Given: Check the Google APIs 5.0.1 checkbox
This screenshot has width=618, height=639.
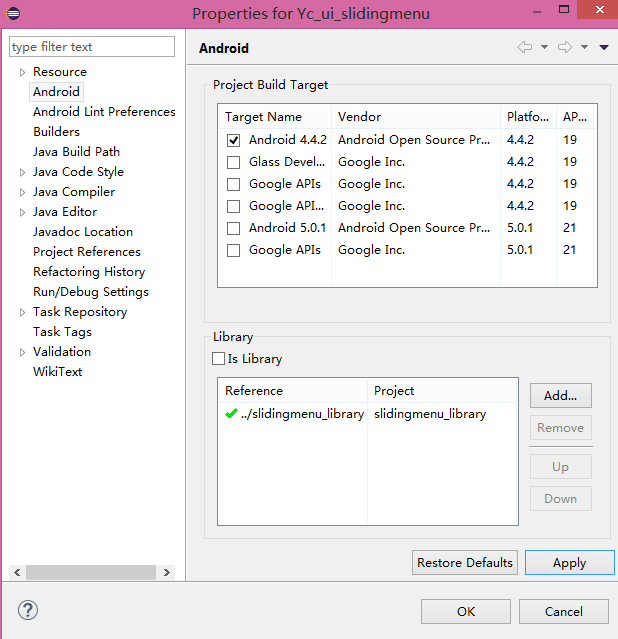Looking at the screenshot, I should [x=234, y=250].
